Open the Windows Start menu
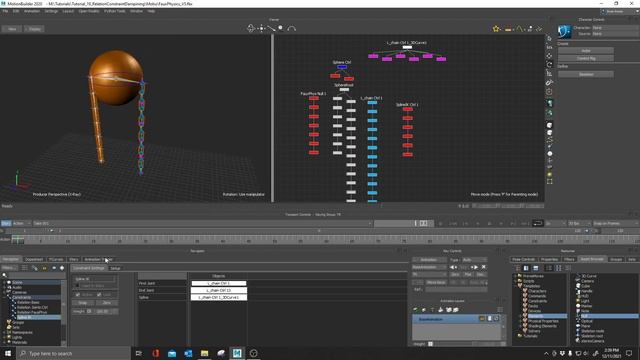This screenshot has width=640, height=360. (x=8, y=353)
